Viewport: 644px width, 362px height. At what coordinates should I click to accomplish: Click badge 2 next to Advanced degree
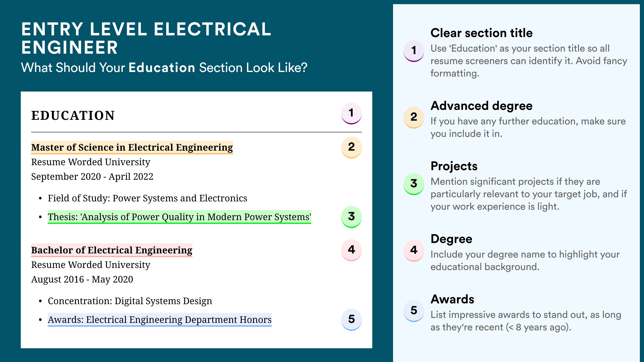(x=414, y=117)
